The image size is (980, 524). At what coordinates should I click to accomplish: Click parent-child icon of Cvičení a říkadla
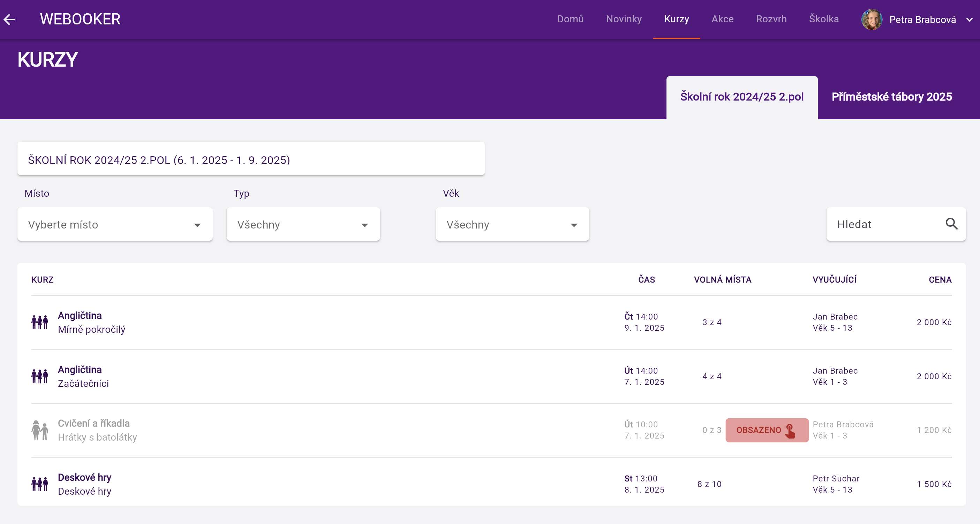click(39, 431)
